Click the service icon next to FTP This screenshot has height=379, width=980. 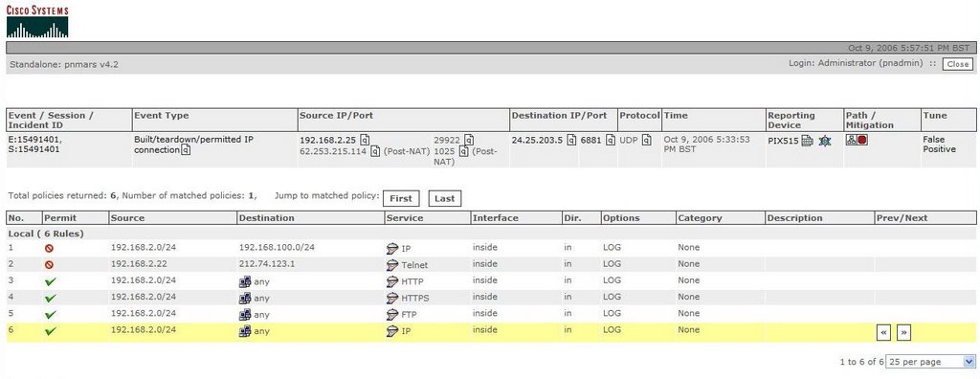(392, 314)
